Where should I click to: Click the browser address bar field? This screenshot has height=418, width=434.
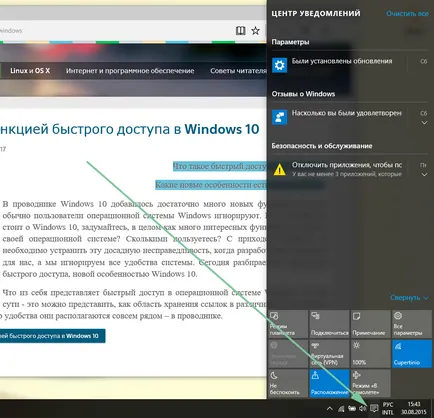click(115, 31)
